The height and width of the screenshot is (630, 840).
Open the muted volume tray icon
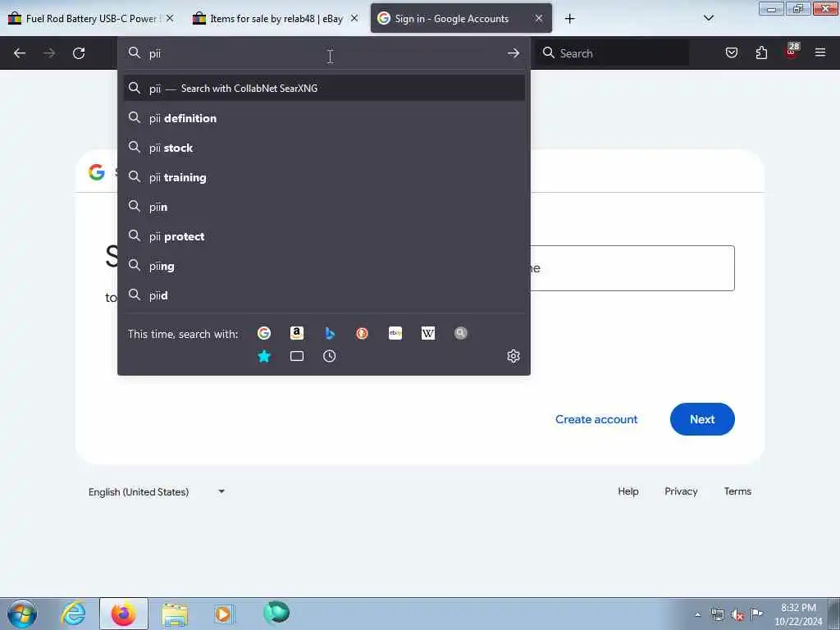tap(737, 614)
